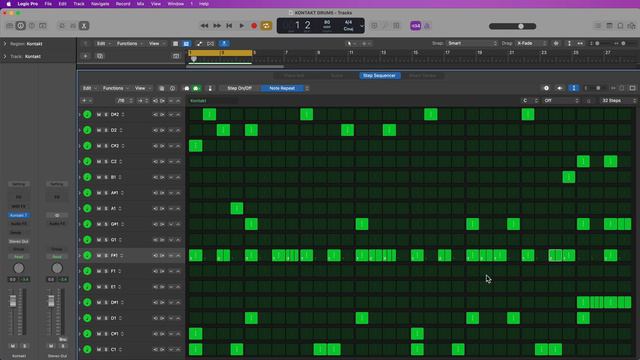This screenshot has width=640, height=360.
Task: Expand the Track Kontakt disclosure triangle
Action: click(5, 56)
